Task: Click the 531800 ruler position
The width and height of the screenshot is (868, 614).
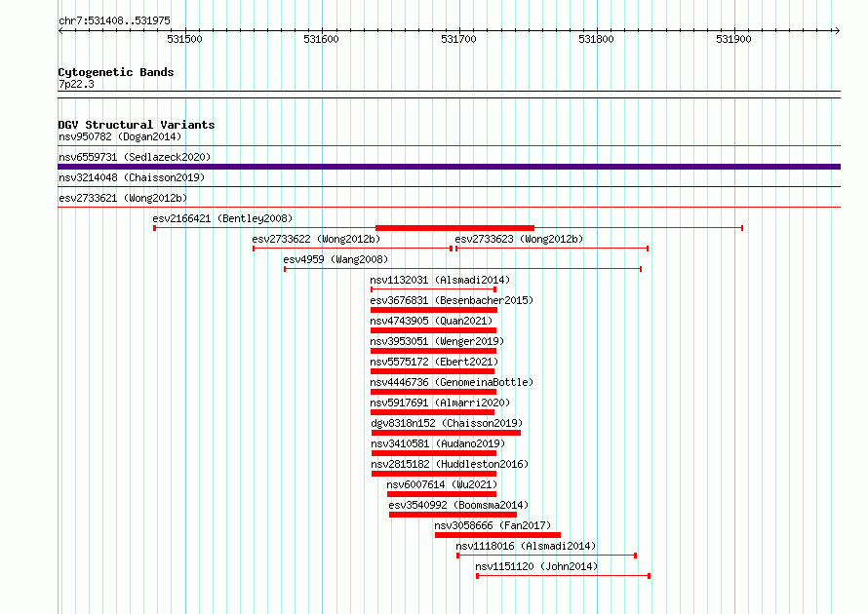Action: (596, 39)
